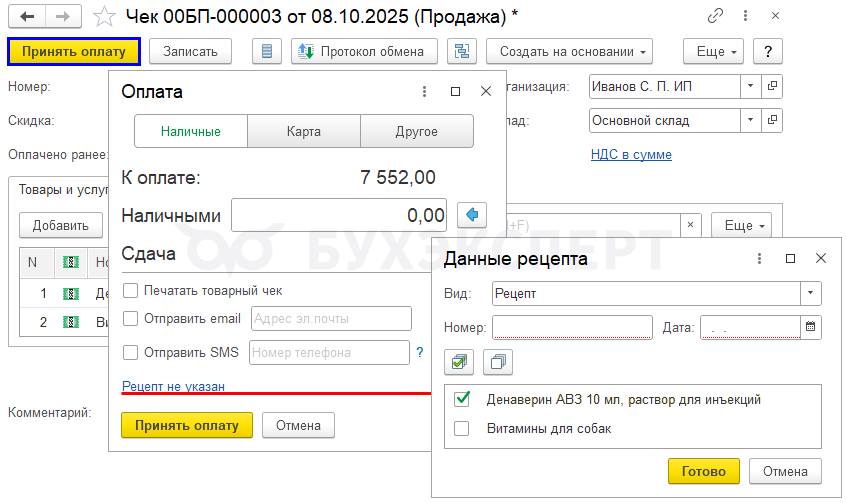
Task: Open document structure hierarchy icon
Action: pos(462,51)
